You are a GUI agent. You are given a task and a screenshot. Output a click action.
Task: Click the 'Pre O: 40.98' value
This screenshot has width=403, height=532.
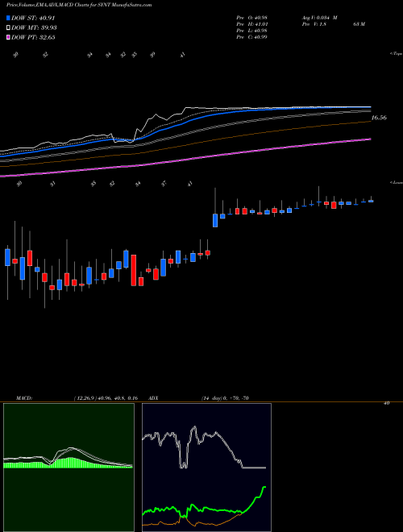252,18
